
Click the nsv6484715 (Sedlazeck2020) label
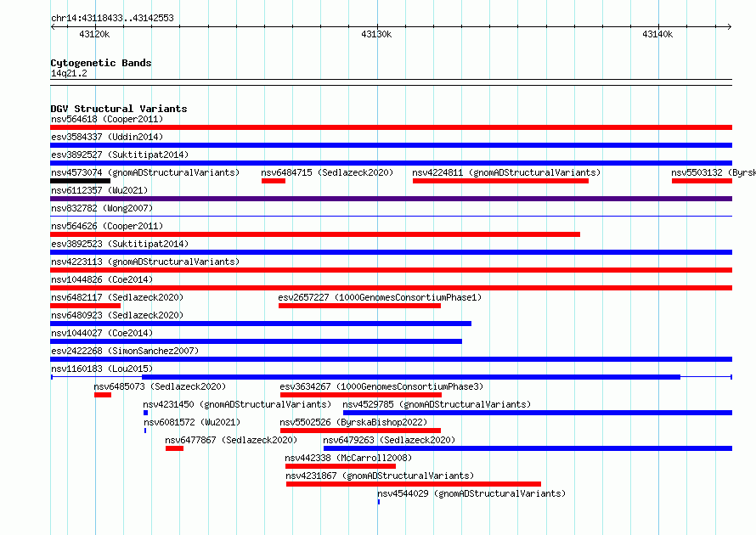point(327,172)
